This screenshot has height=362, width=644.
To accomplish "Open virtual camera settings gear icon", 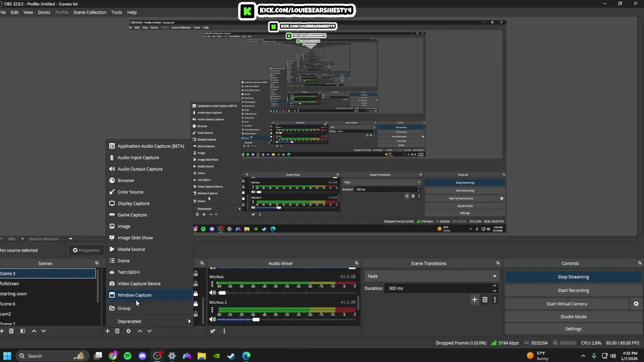I will 636,304.
